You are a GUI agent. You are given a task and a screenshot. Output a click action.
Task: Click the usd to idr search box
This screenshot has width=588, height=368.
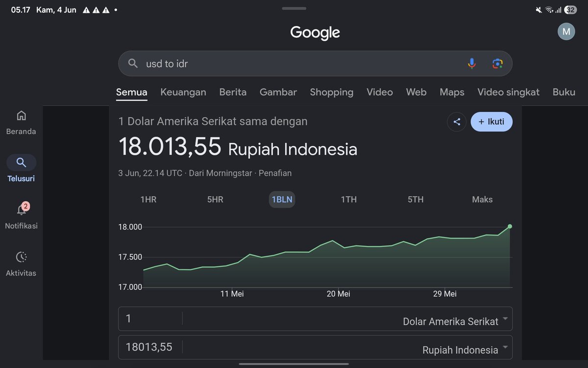(x=315, y=63)
